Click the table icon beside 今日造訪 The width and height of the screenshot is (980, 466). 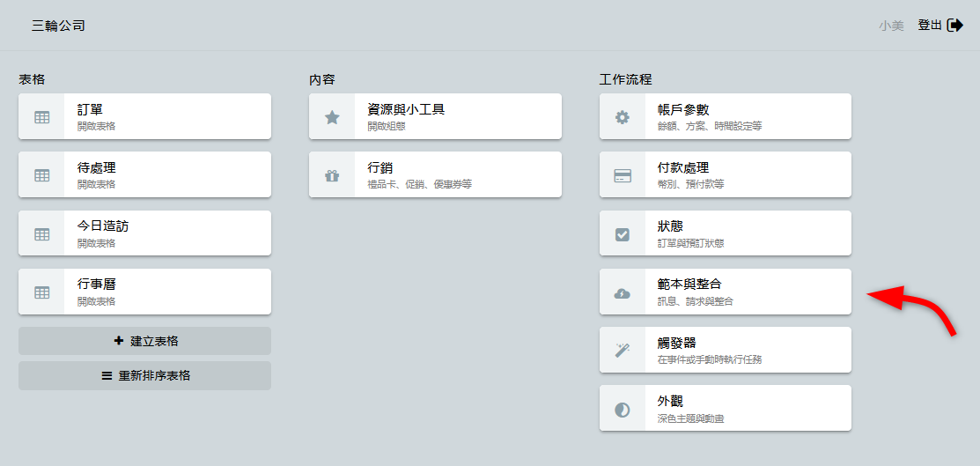point(41,233)
